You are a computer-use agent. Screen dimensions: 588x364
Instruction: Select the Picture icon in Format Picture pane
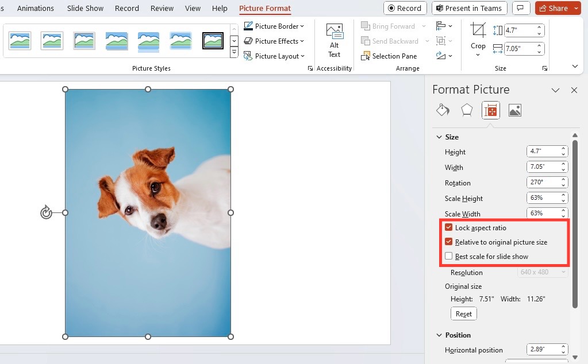point(514,110)
